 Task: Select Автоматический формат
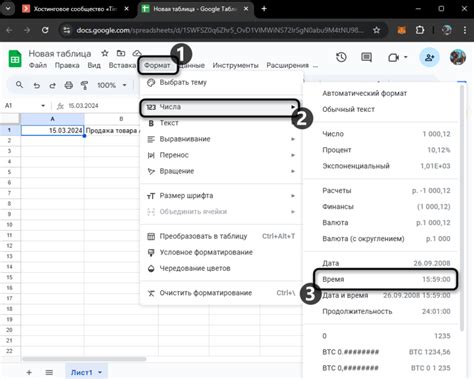[x=382, y=93]
